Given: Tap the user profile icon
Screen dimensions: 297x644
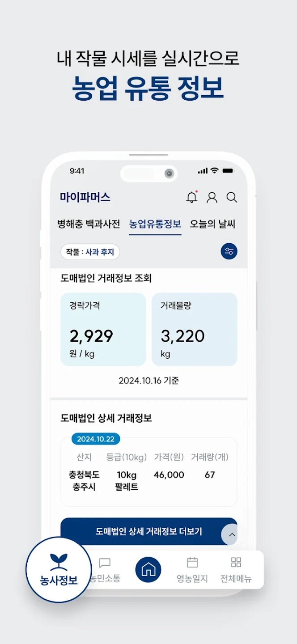Looking at the screenshot, I should (212, 197).
